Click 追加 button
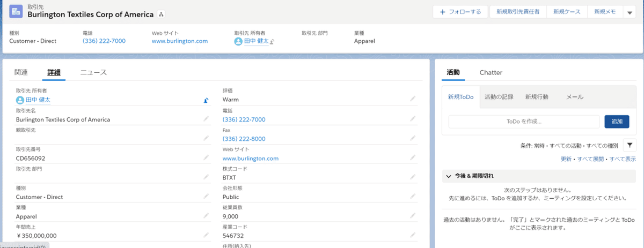The image size is (644, 248). pos(617,122)
